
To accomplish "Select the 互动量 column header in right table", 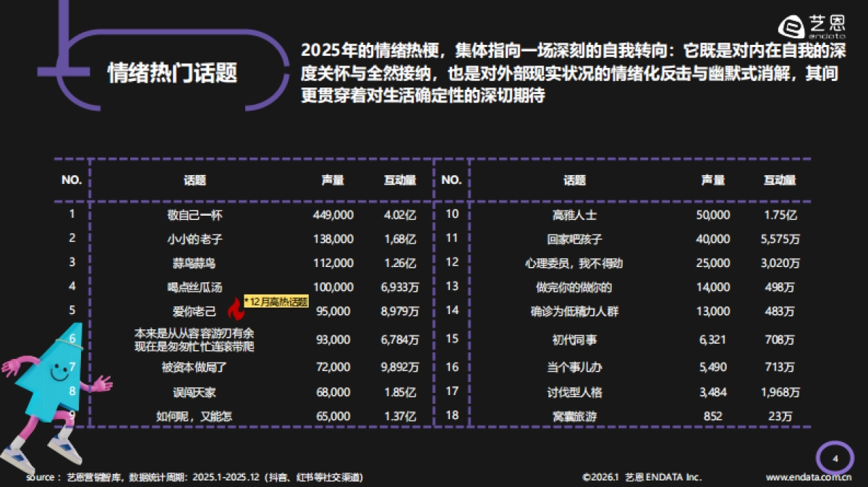I will (x=779, y=181).
